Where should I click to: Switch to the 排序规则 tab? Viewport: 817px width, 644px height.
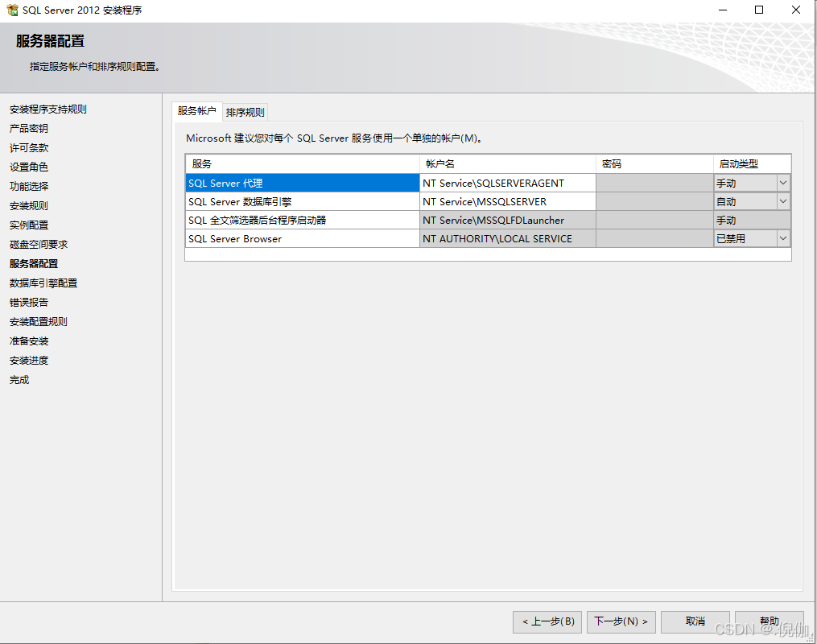point(245,112)
